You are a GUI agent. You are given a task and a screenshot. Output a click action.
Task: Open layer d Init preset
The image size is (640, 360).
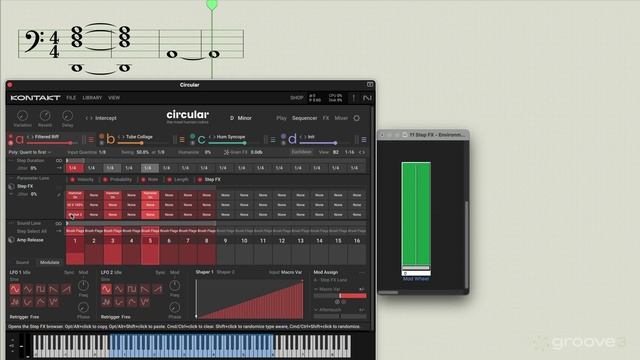[311, 137]
